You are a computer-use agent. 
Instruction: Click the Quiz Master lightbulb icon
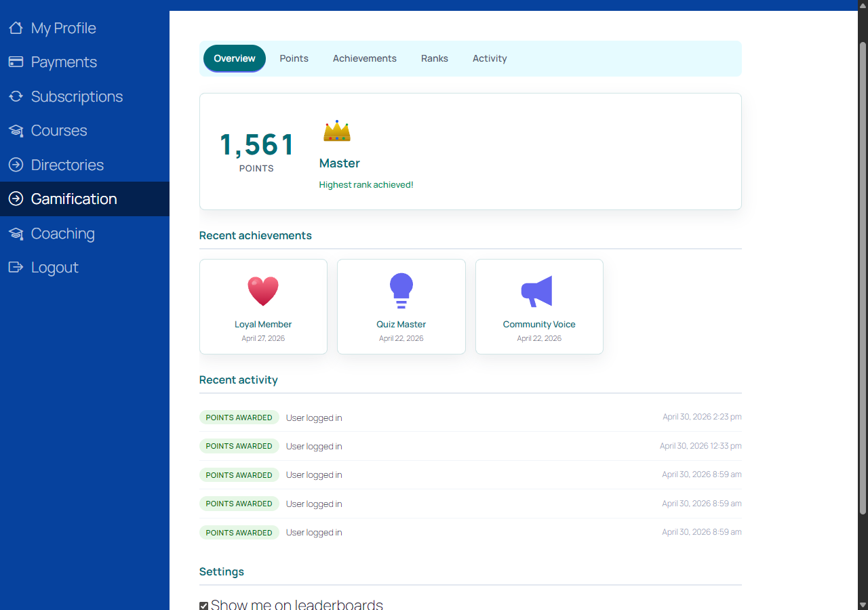click(401, 291)
